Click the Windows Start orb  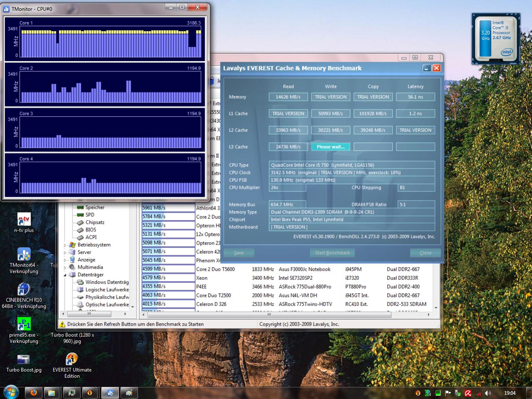pos(11,392)
